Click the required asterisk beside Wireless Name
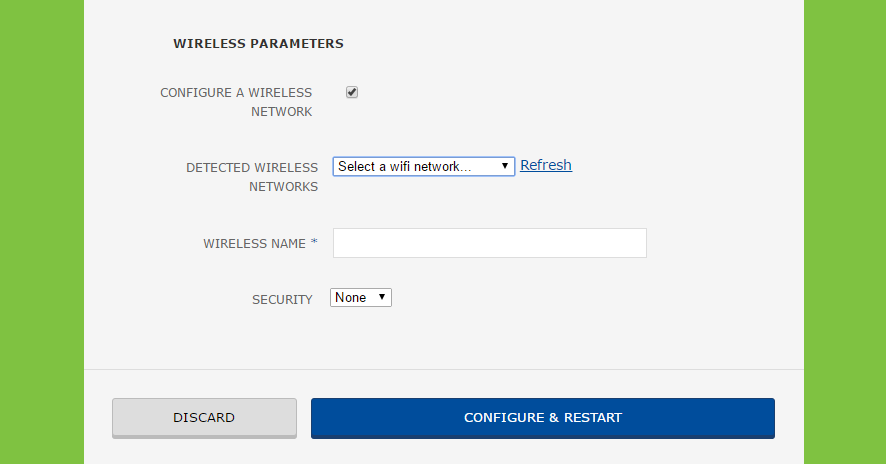The image size is (886, 464). pos(314,243)
